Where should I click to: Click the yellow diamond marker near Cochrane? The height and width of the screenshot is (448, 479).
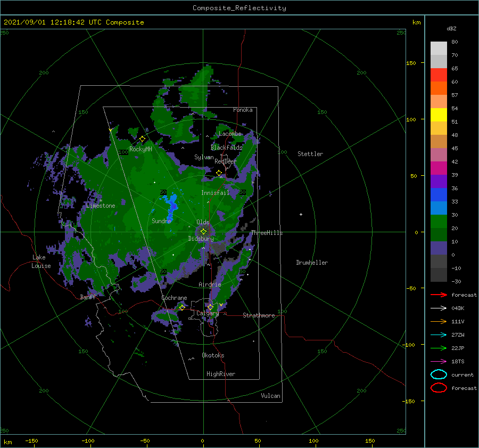pyautogui.click(x=182, y=307)
